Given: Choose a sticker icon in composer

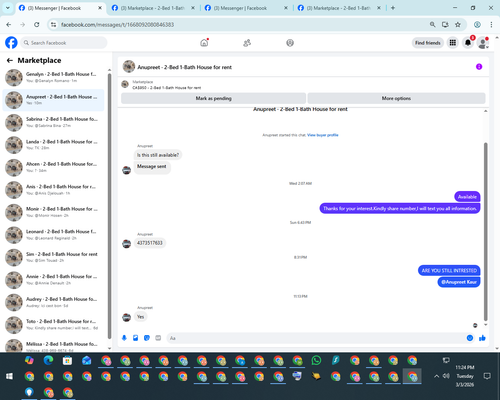Looking at the screenshot, I should 147,338.
